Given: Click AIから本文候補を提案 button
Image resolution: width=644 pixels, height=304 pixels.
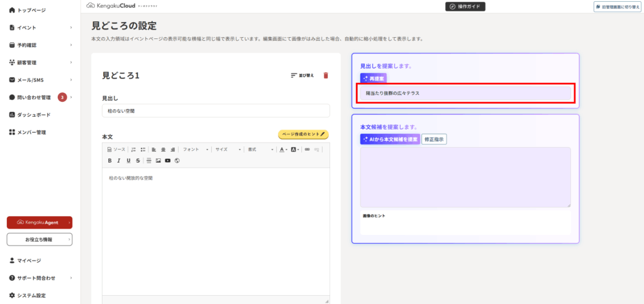Looking at the screenshot, I should 390,139.
